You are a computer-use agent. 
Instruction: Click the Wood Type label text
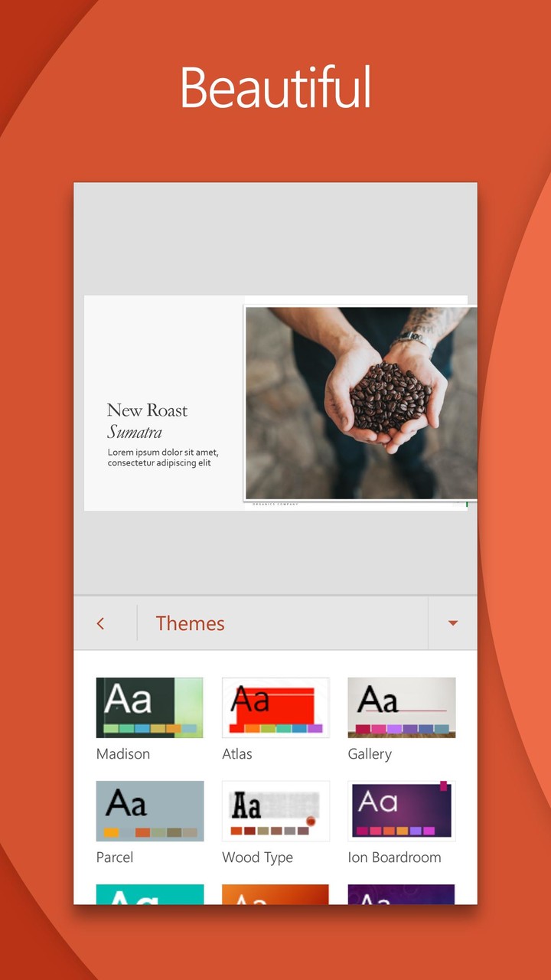point(257,857)
